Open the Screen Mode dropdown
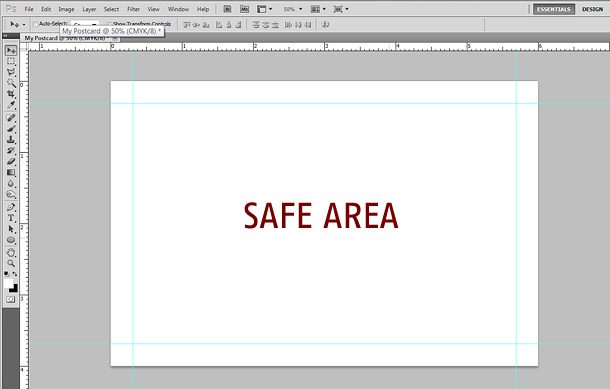Image resolution: width=610 pixels, height=389 pixels. pyautogui.click(x=341, y=9)
